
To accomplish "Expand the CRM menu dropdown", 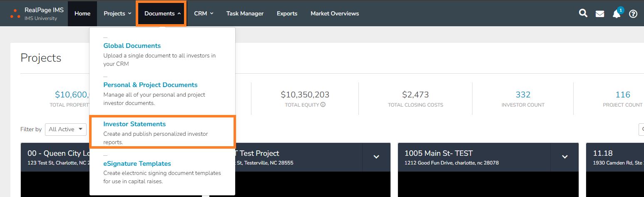I will 204,13.
